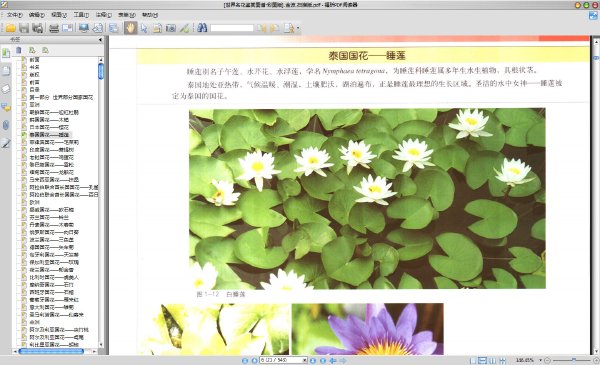The width and height of the screenshot is (600, 365).
Task: Switch to continuous page layout icon
Action: tap(483, 360)
